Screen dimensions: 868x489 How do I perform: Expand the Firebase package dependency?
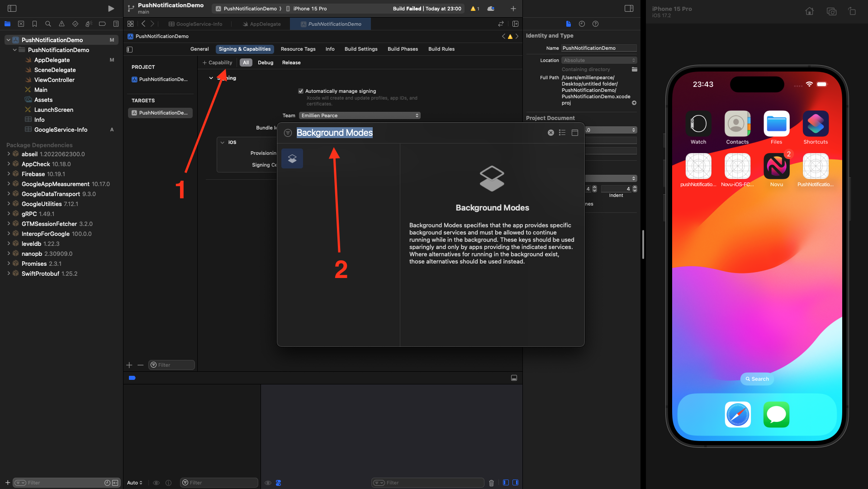pos(9,174)
